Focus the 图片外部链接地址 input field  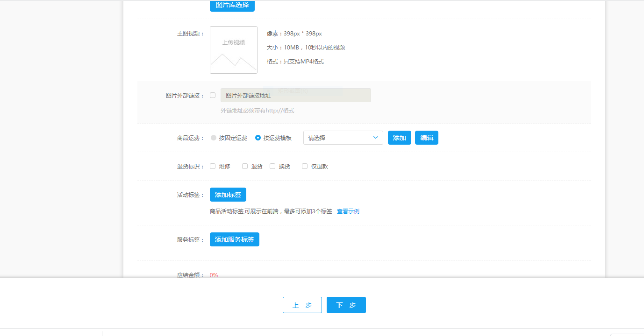295,95
